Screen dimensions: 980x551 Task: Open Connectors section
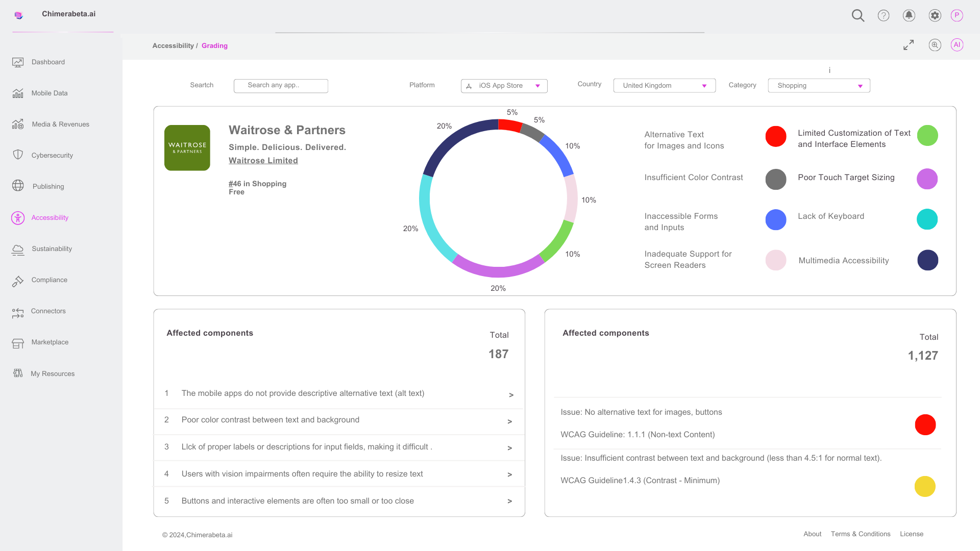pos(48,311)
